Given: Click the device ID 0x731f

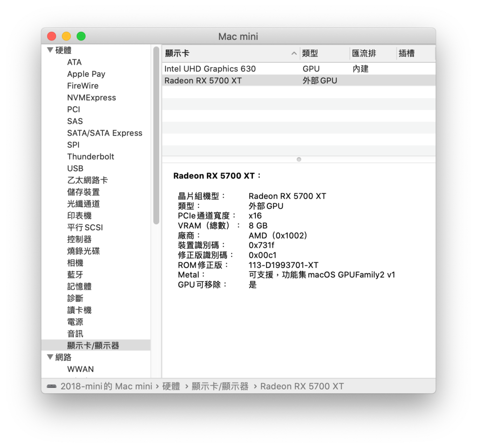Looking at the screenshot, I should [261, 245].
